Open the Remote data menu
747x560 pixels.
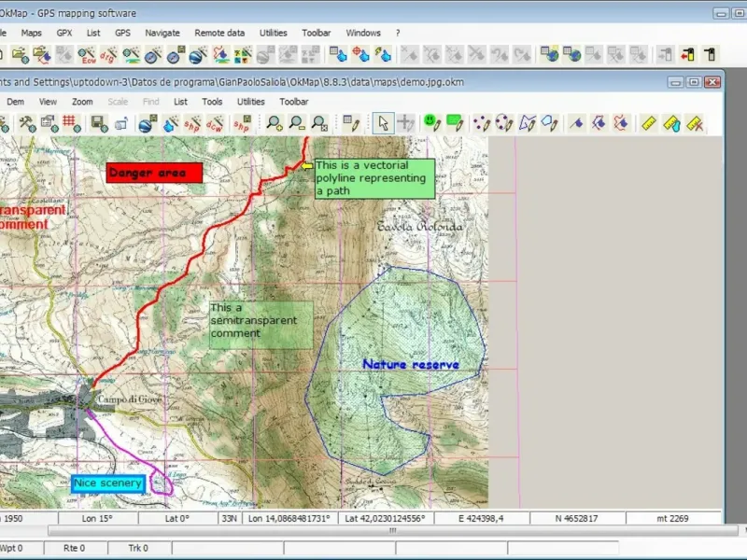219,33
